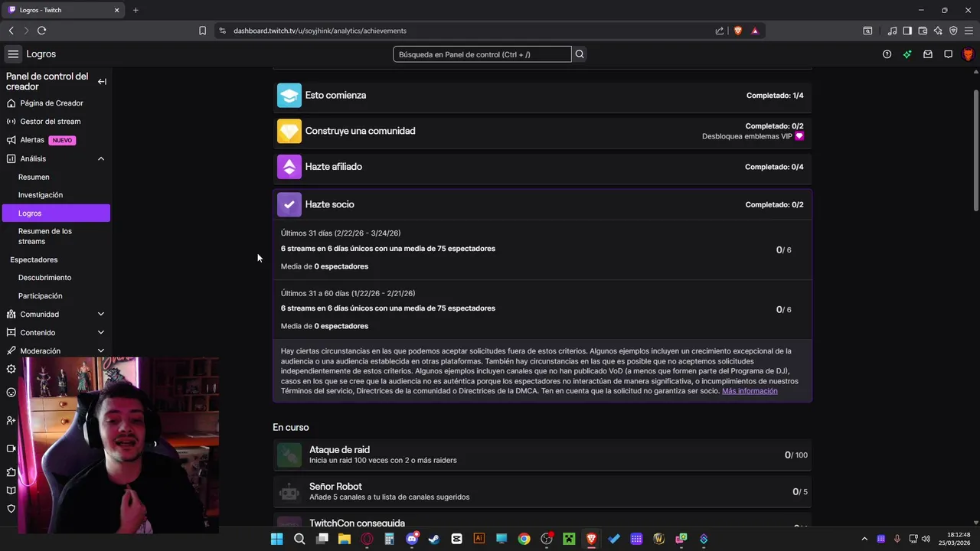Click the search magnifier button
980x551 pixels.
pos(580,54)
